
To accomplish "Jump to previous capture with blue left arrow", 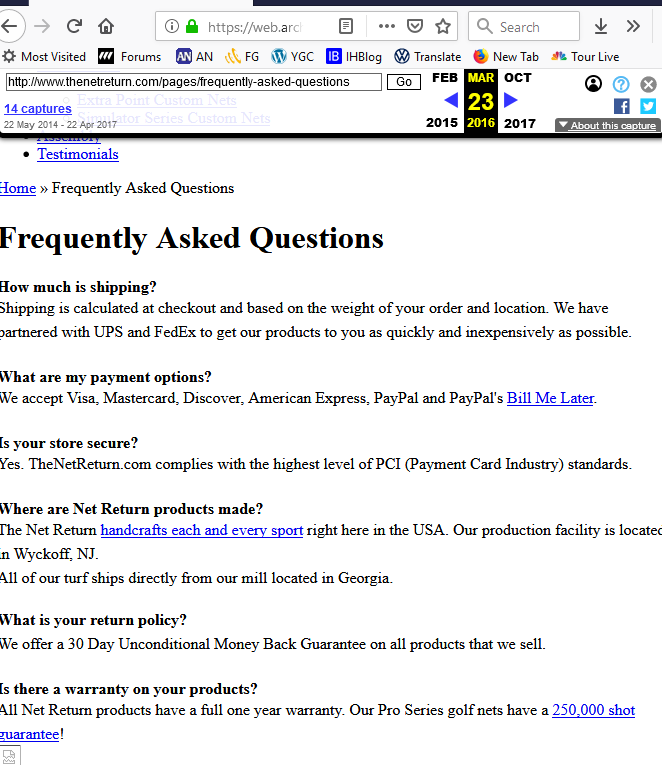I will click(x=451, y=101).
